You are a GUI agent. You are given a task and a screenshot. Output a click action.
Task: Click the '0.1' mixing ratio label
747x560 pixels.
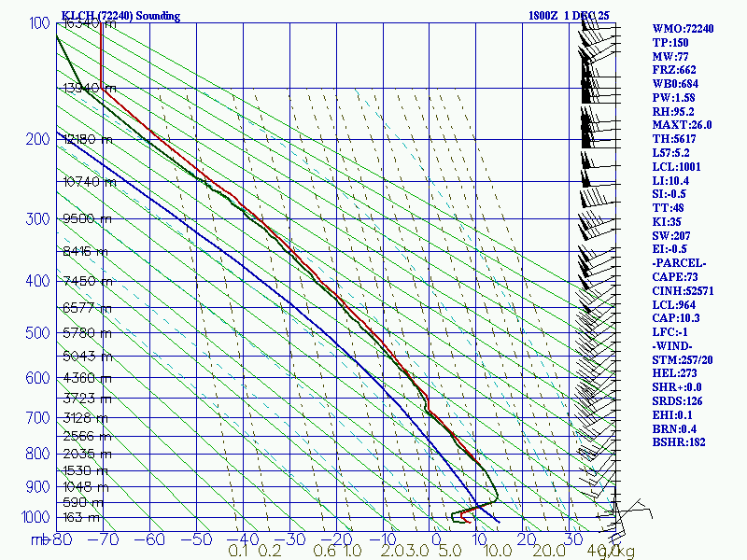coord(238,552)
